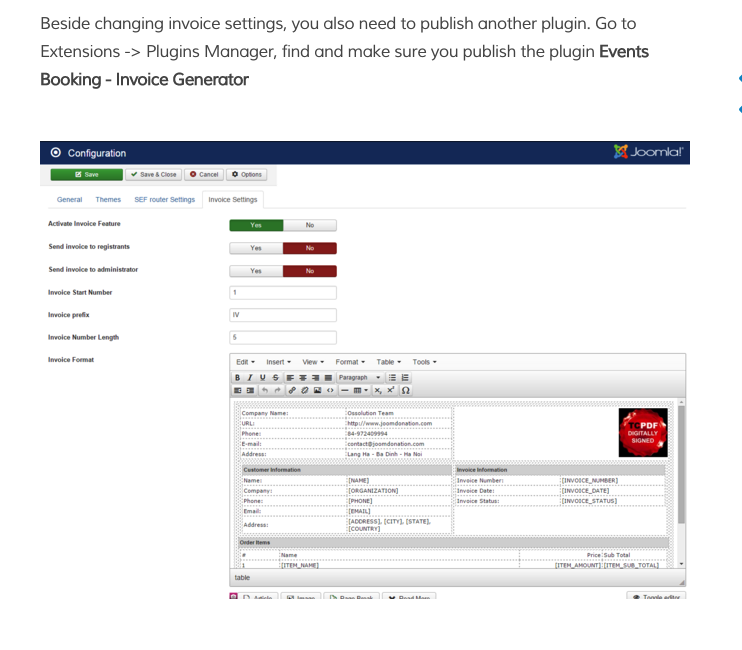The width and height of the screenshot is (742, 650).
Task: Click the Joomla! logo
Action: pos(650,153)
